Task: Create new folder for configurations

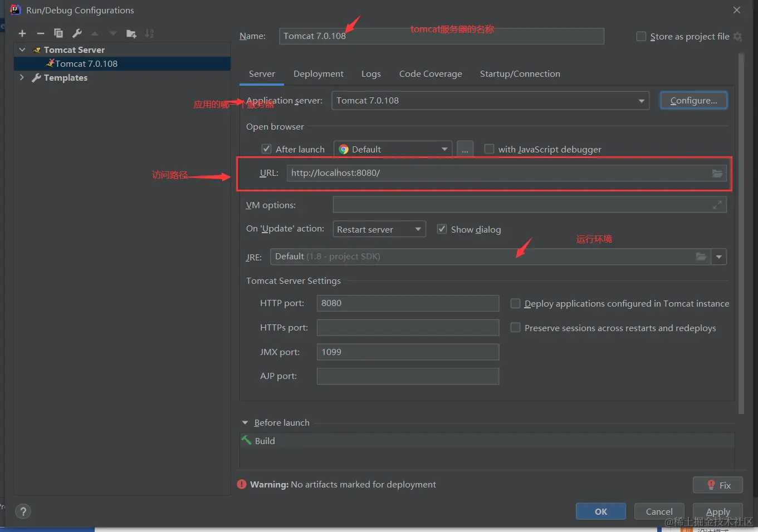Action: click(131, 33)
